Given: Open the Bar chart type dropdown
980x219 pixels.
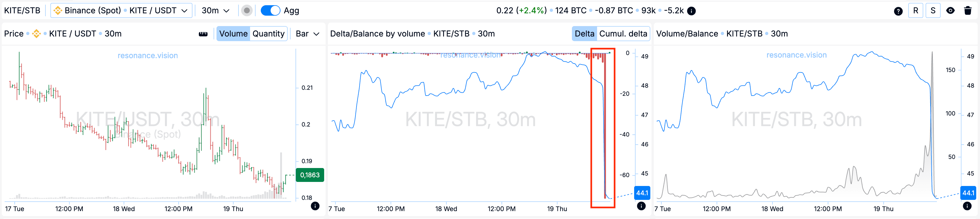Looking at the screenshot, I should click(307, 34).
